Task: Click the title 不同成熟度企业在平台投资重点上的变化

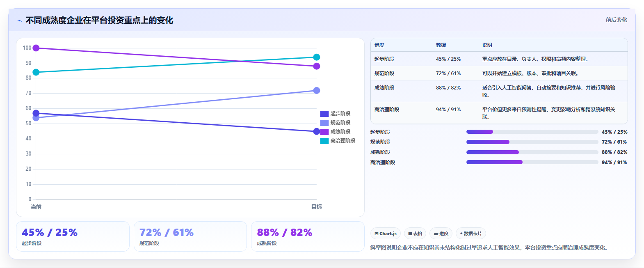Action: [99, 21]
